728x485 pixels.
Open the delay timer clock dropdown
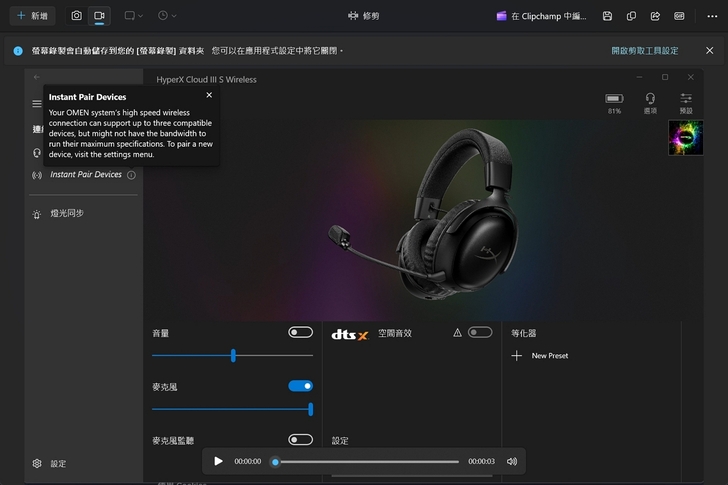[167, 16]
